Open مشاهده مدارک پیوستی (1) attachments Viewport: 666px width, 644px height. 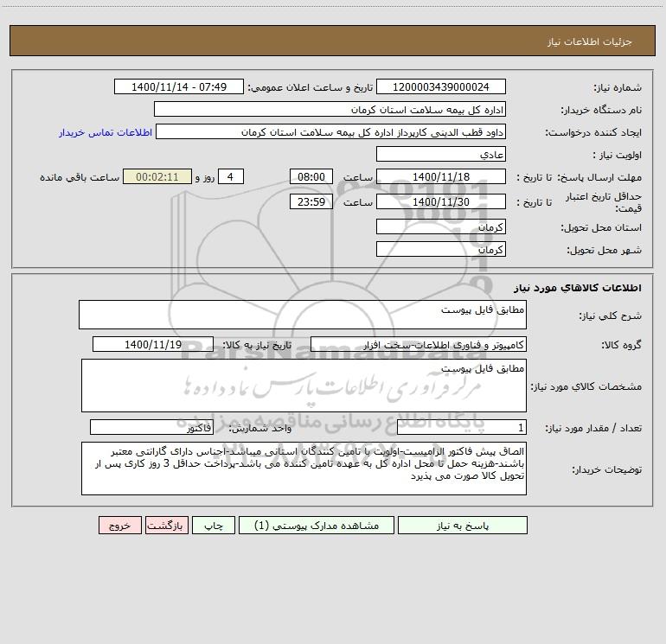coord(317,526)
